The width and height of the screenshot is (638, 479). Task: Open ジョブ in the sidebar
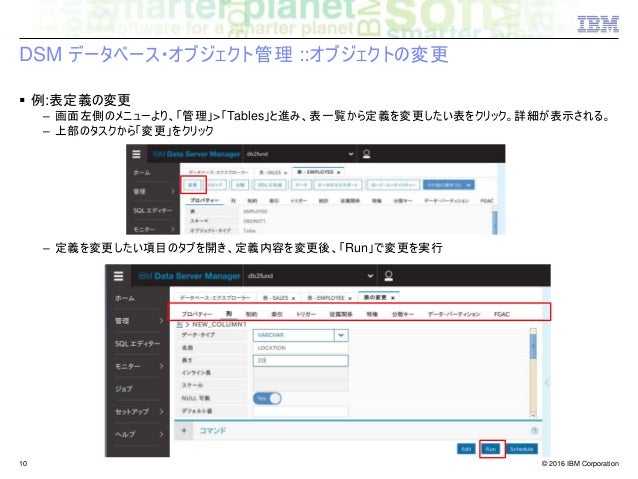pos(123,389)
